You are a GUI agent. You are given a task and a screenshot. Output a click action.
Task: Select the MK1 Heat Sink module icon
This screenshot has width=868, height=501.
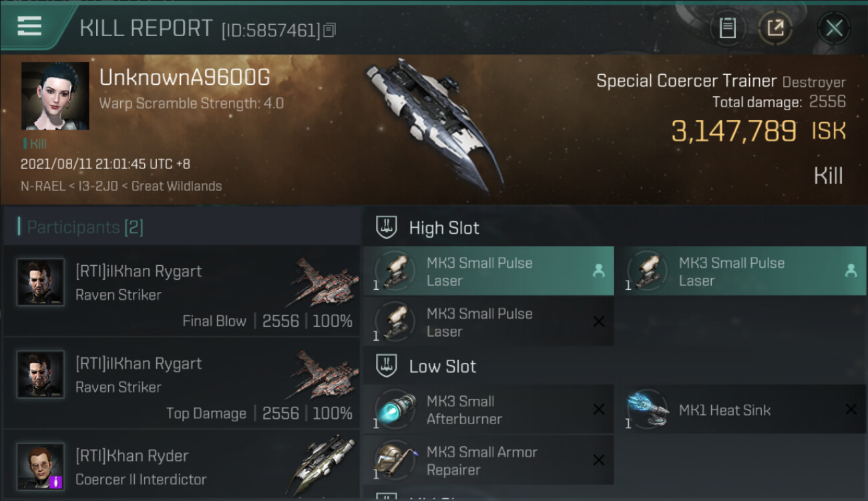click(648, 409)
